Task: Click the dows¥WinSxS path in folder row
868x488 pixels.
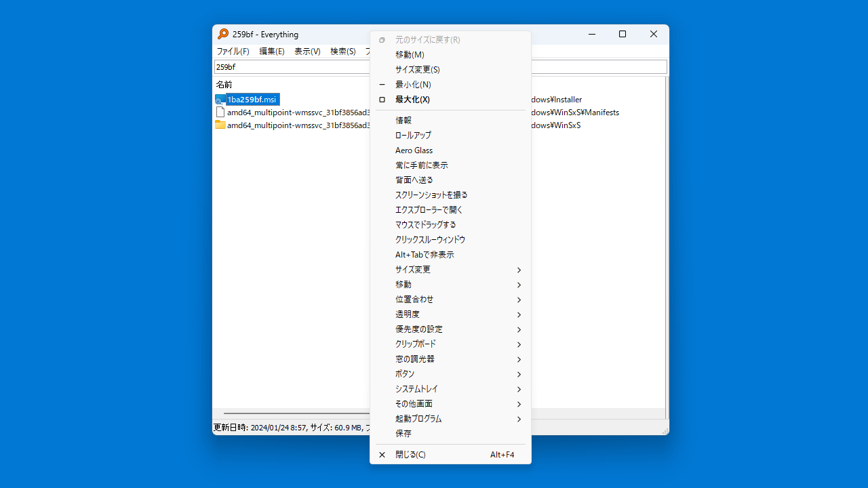Action: (556, 125)
